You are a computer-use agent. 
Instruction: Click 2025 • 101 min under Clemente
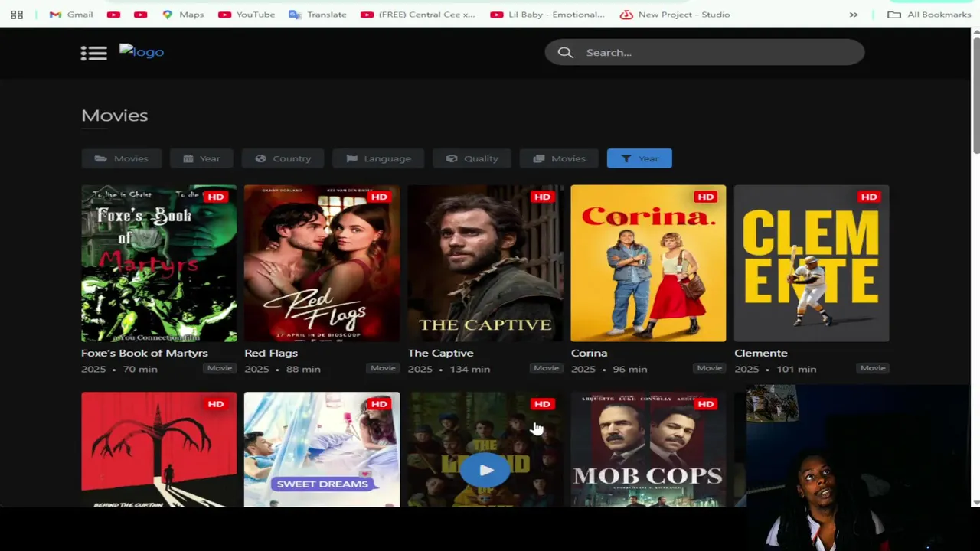[776, 369]
